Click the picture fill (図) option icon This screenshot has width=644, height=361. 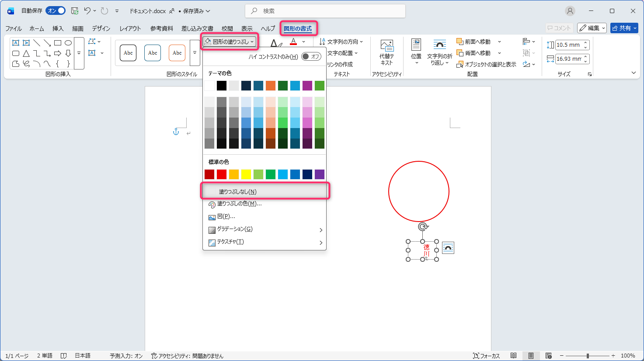212,217
